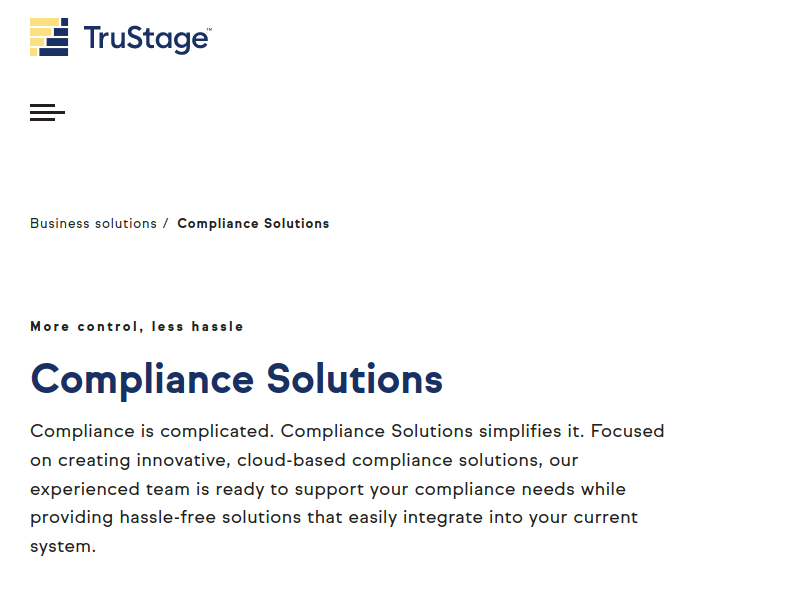Open the hamburger navigation menu
The image size is (800, 600).
(47, 112)
